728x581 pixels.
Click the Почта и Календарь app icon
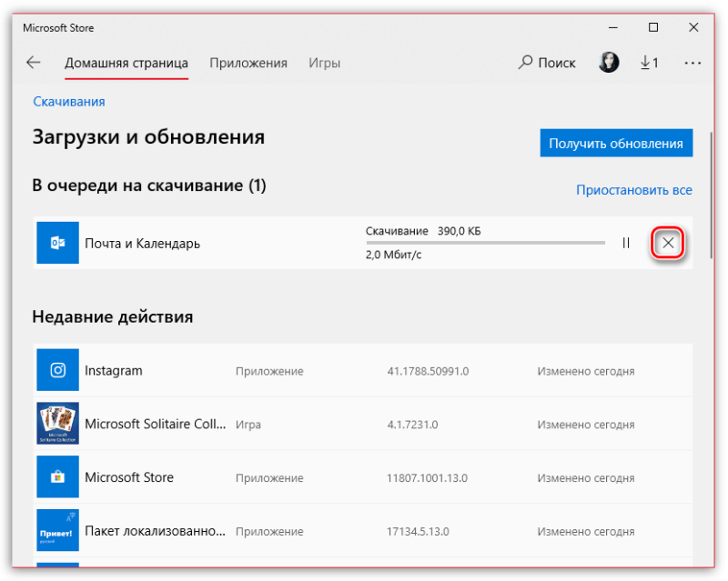(x=57, y=243)
